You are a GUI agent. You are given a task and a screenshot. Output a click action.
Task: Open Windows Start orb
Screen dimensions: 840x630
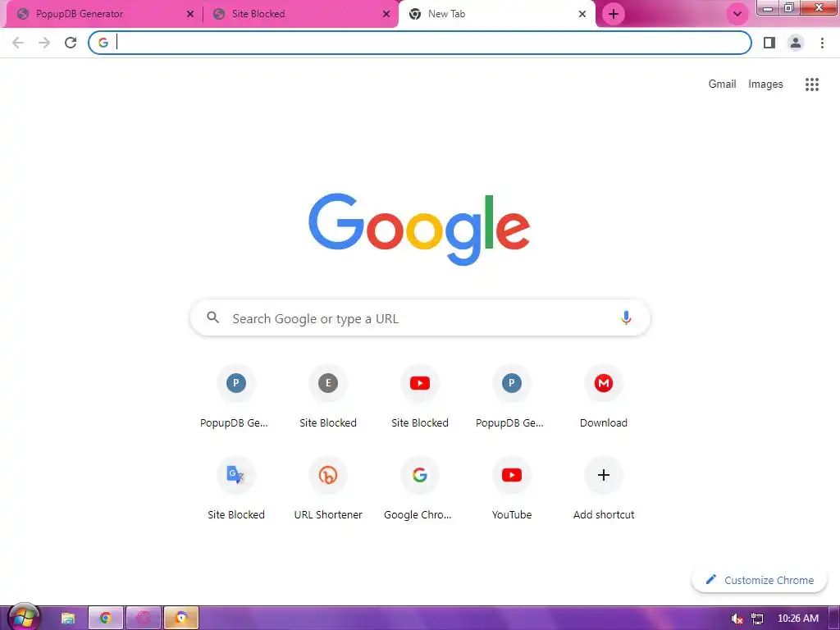click(x=24, y=617)
